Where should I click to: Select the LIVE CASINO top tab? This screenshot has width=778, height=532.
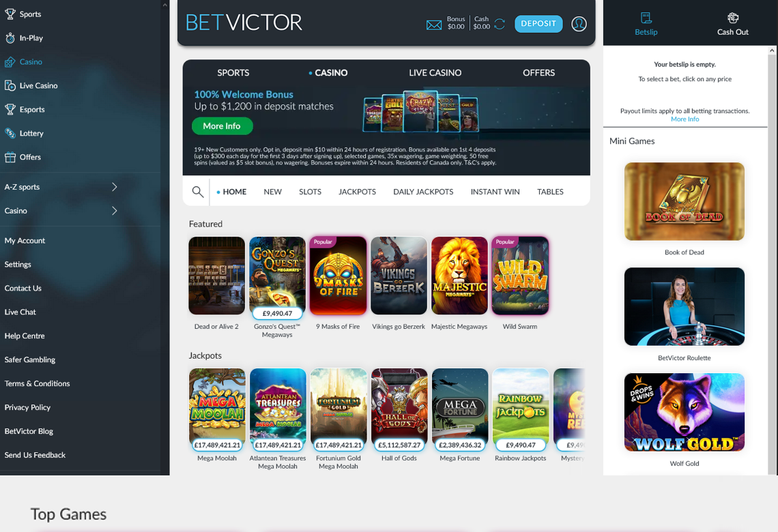coord(435,73)
